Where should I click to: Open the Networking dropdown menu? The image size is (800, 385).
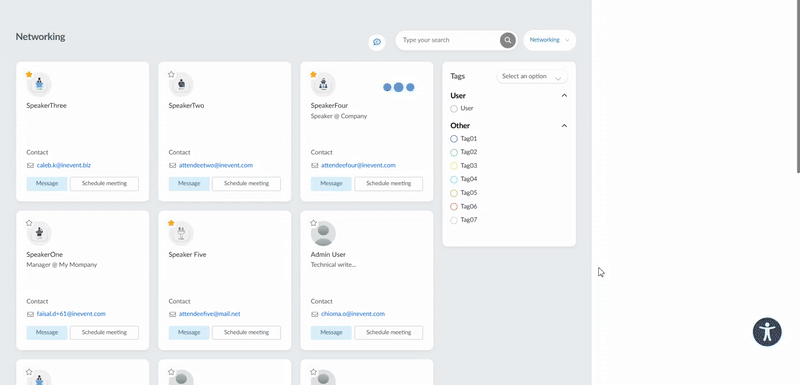click(x=549, y=40)
